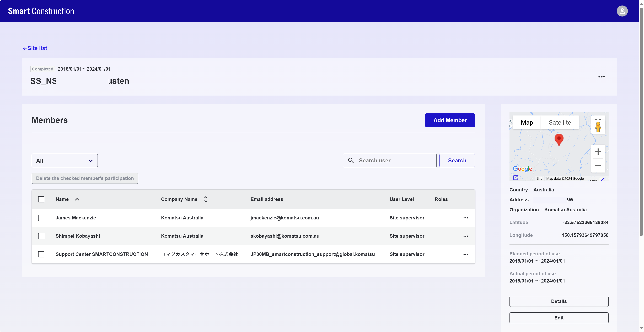This screenshot has height=332, width=644.
Task: Open the more options menu for James Mackenzie
Action: 465,218
